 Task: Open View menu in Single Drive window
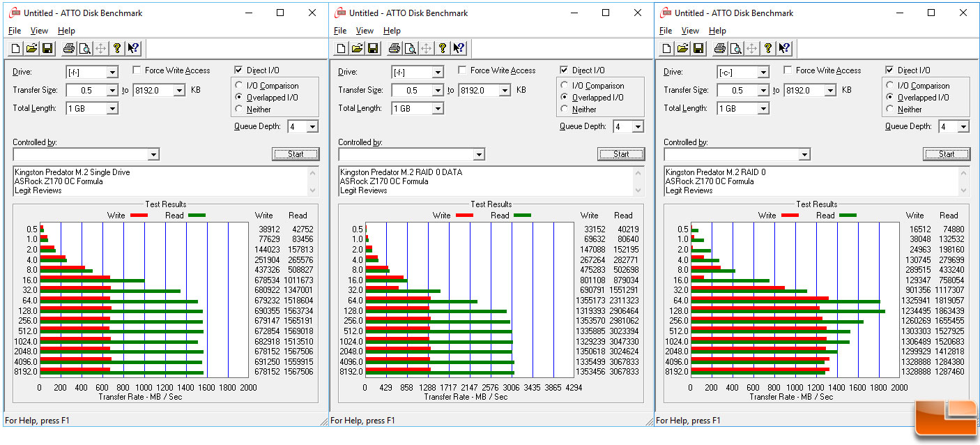coord(39,31)
